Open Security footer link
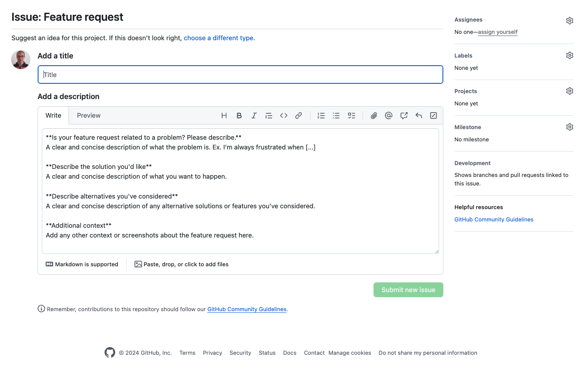588x370 pixels. [x=240, y=353]
